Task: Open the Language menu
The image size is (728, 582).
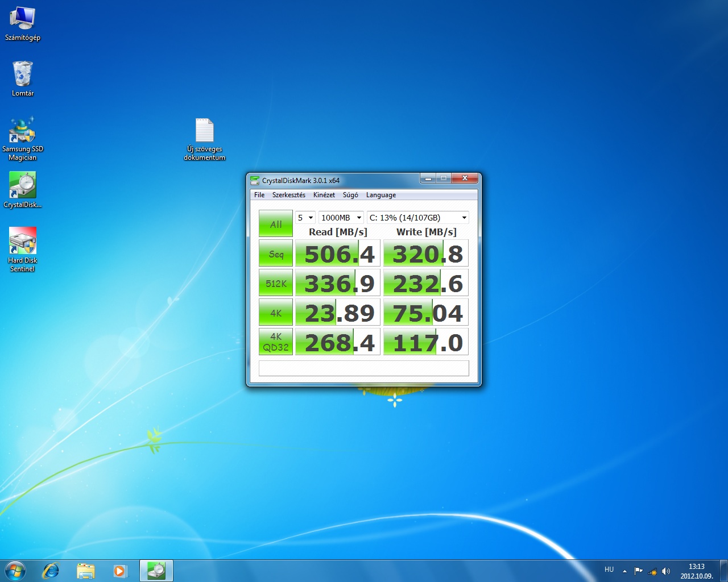Action: (381, 195)
